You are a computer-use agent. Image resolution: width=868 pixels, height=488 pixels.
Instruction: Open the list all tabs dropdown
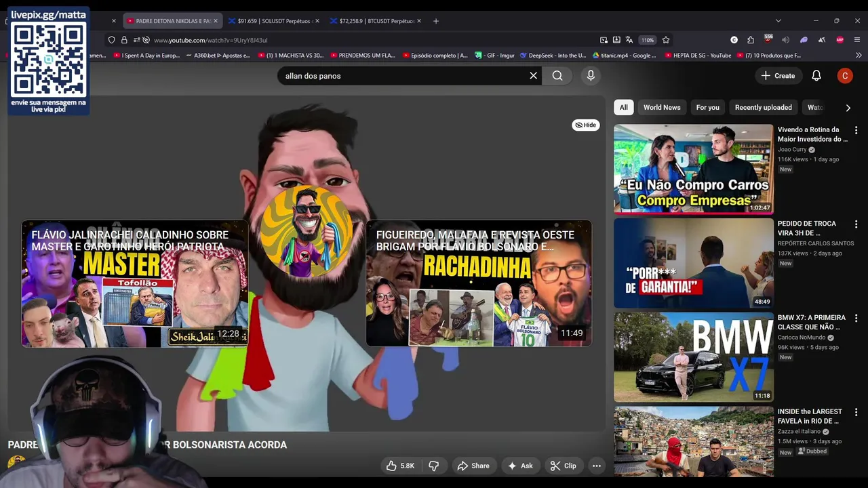coord(778,21)
